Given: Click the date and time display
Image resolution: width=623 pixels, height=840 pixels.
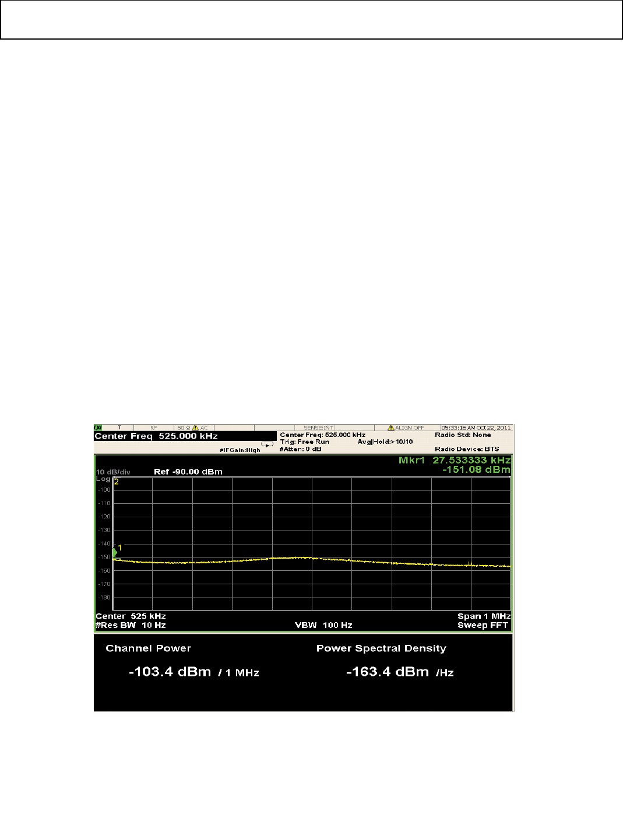Looking at the screenshot, I should click(476, 428).
